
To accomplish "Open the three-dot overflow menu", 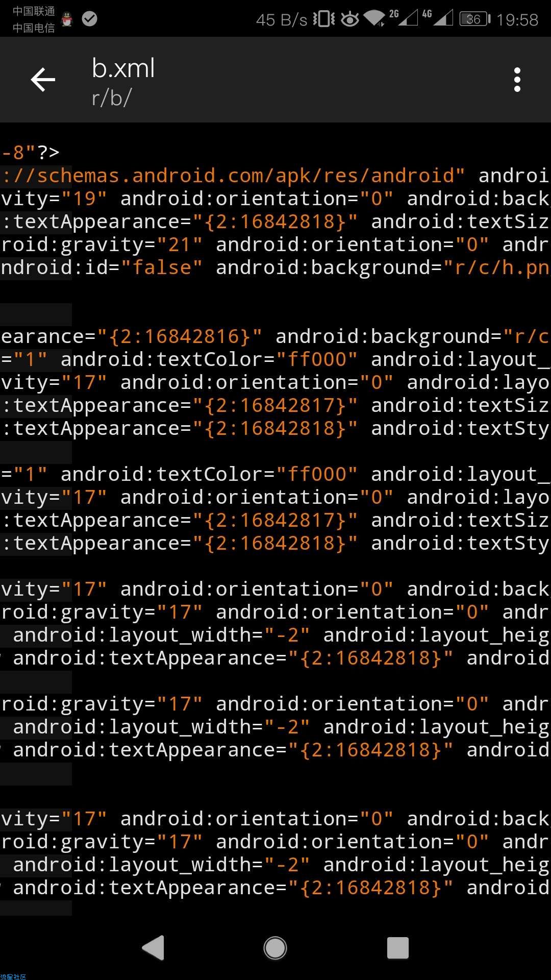I will (x=517, y=80).
